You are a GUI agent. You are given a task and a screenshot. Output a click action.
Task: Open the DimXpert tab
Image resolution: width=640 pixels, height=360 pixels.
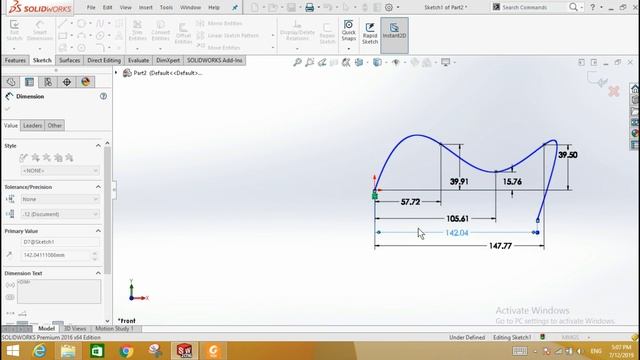tap(168, 60)
